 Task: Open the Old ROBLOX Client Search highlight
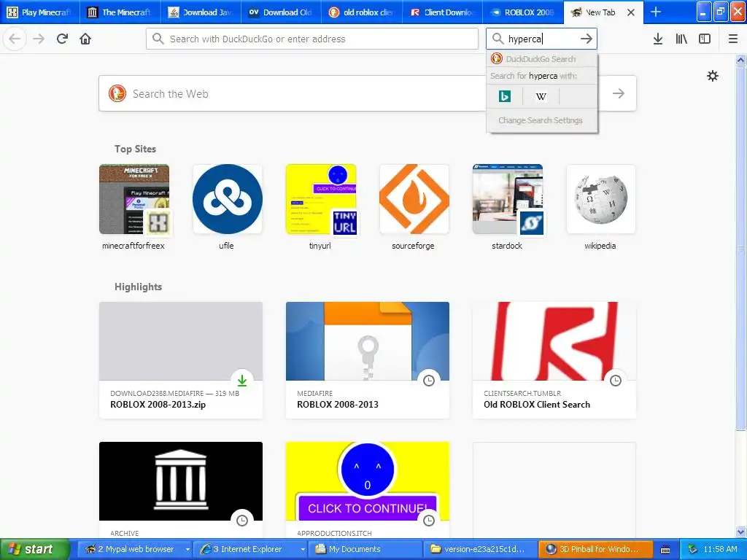[554, 360]
